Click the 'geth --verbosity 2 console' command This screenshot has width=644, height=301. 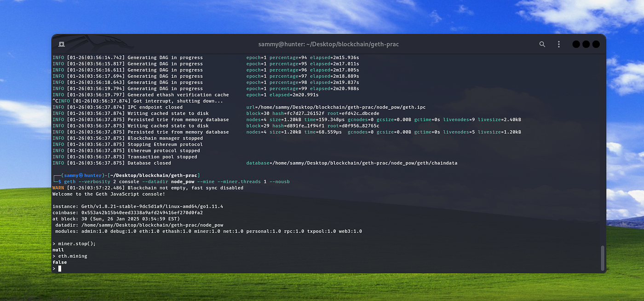(177, 181)
